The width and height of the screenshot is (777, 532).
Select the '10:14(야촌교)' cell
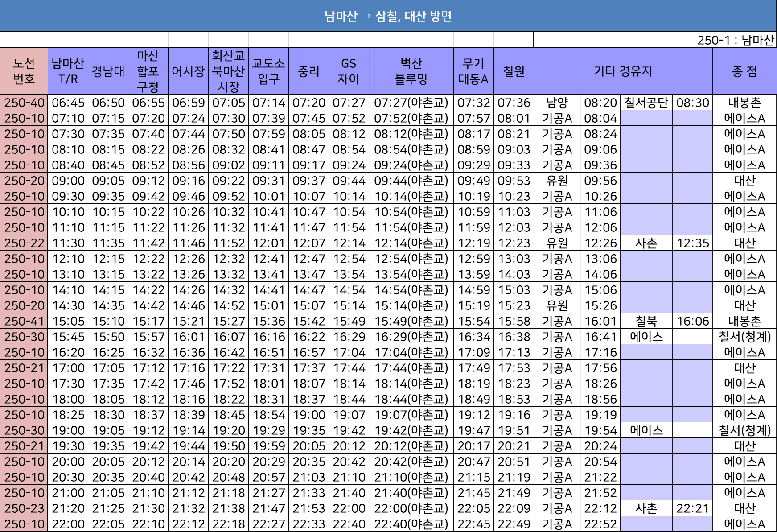[411, 196]
